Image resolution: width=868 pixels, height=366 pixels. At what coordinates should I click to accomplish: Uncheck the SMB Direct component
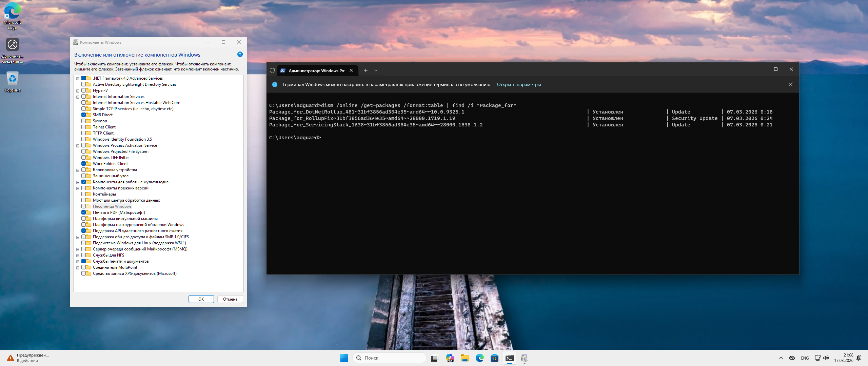83,115
